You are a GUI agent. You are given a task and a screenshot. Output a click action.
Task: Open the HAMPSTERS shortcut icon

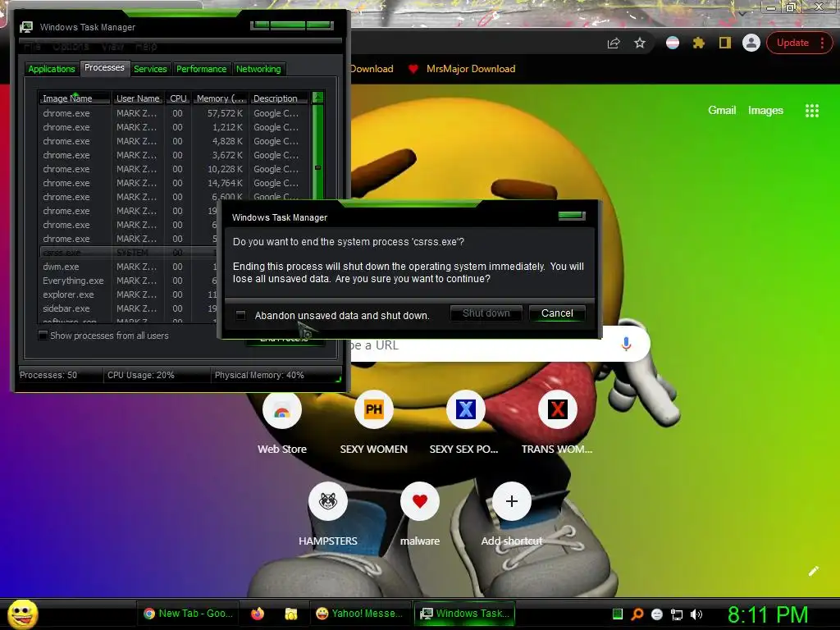328,501
